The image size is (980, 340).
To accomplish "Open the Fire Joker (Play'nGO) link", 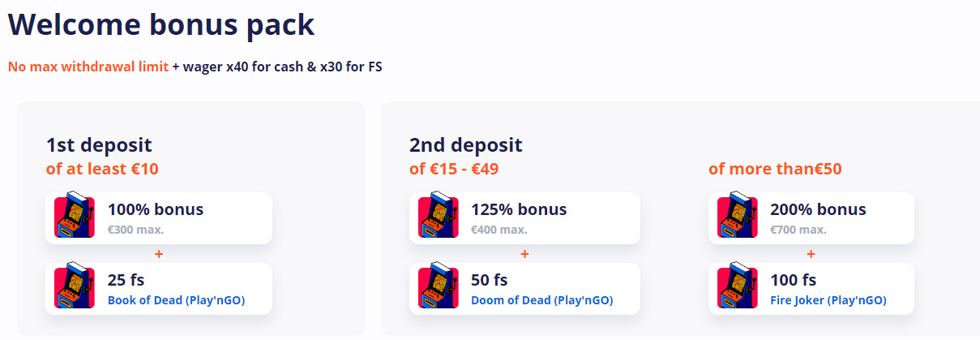I will click(828, 300).
